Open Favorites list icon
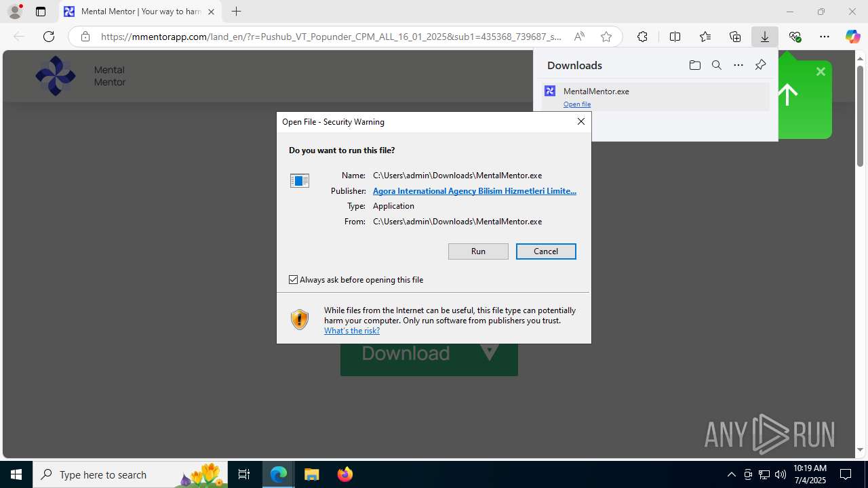 (x=705, y=37)
